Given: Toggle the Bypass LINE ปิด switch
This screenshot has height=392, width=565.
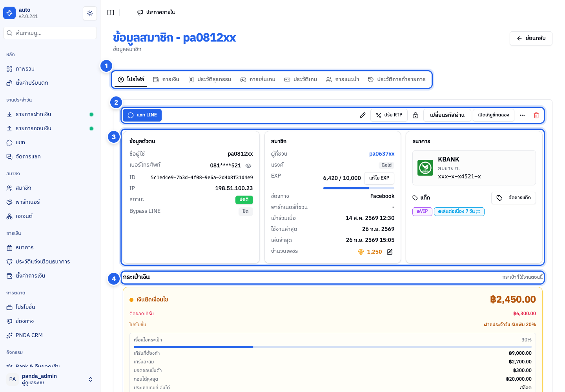Looking at the screenshot, I should pos(246,211).
